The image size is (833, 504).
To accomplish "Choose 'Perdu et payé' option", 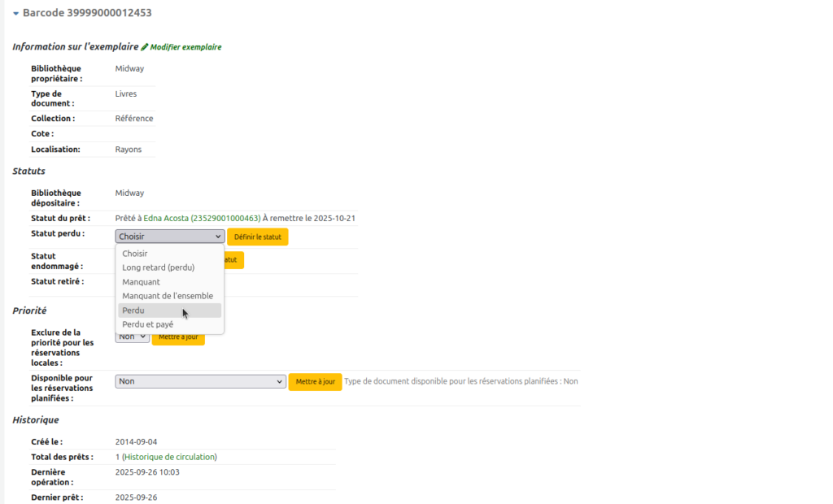I will [147, 324].
